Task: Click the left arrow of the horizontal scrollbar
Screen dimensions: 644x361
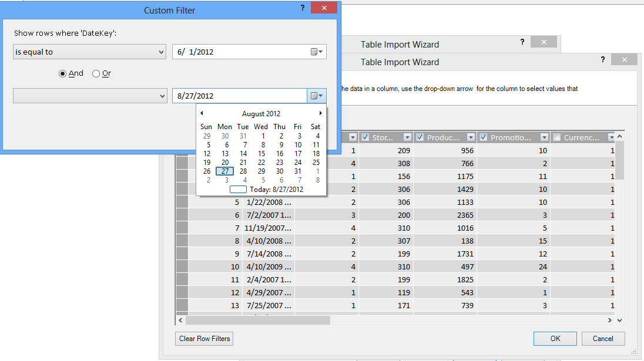Action: pos(180,320)
